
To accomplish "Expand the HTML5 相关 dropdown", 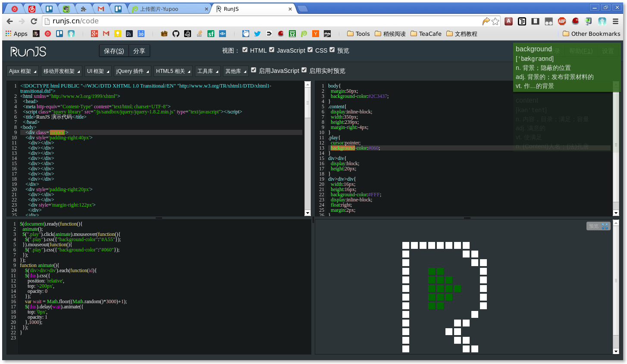I will (173, 71).
